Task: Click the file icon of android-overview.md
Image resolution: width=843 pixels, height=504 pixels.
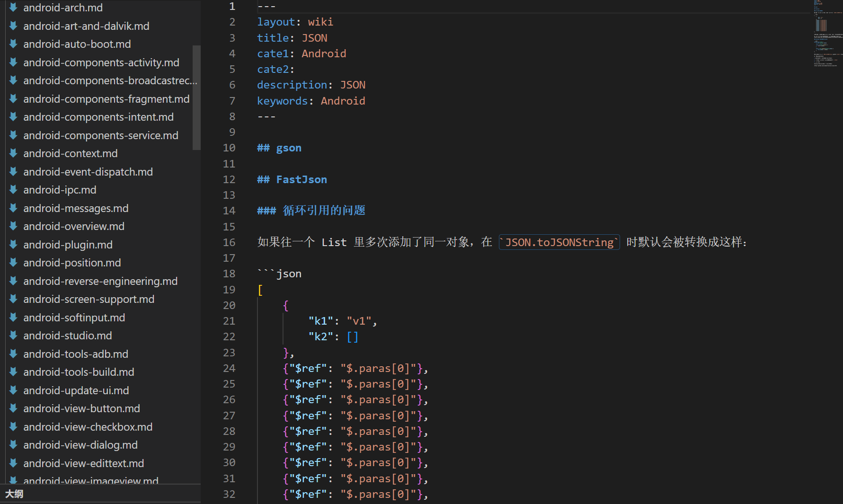Action: tap(13, 226)
